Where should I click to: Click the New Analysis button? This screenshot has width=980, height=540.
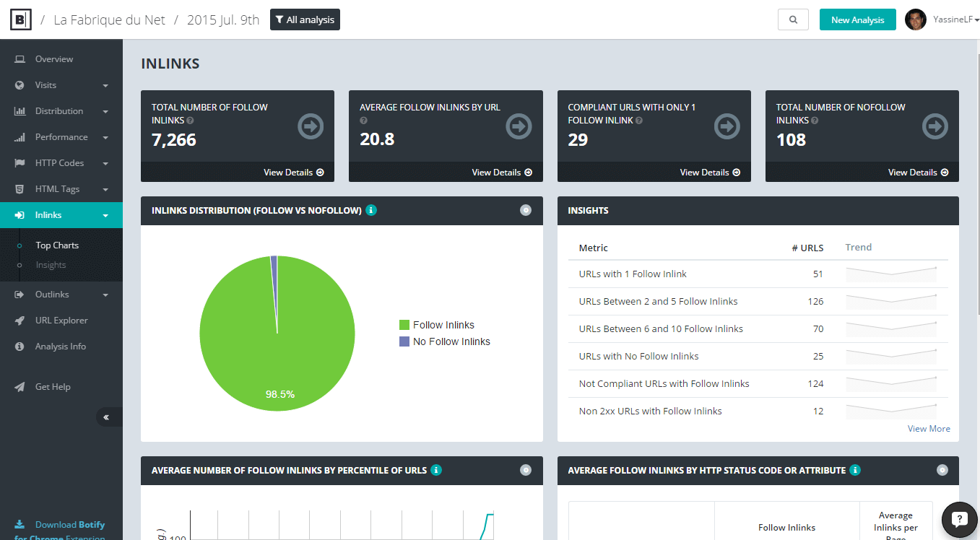pos(857,19)
